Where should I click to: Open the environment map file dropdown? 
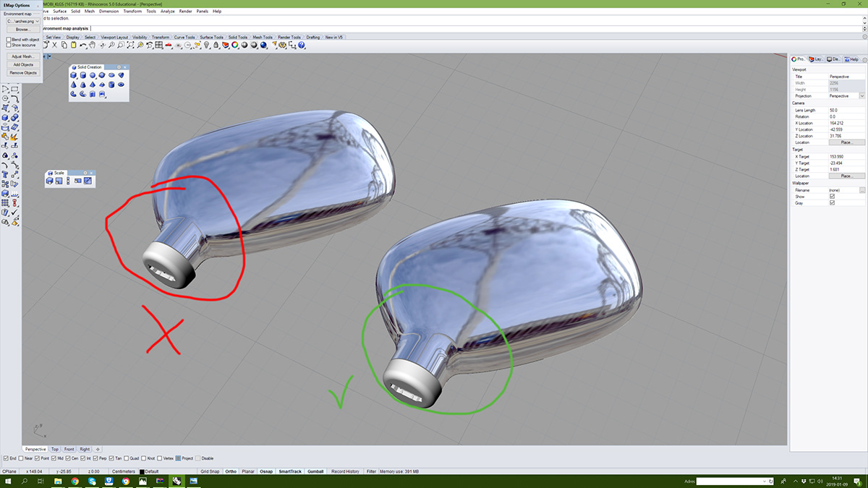click(38, 21)
